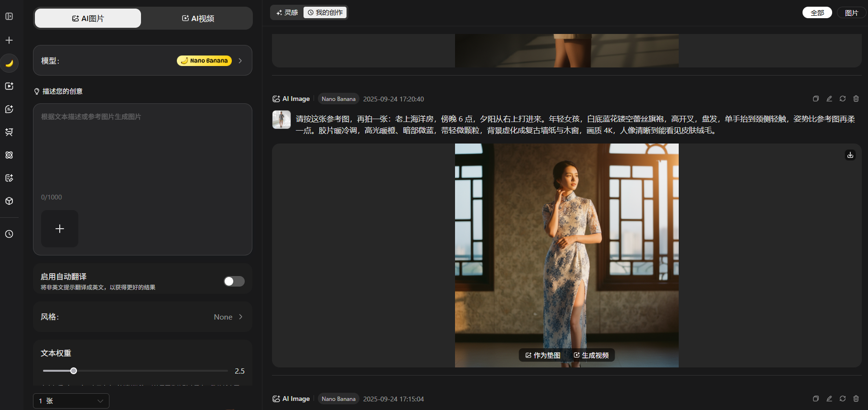Open the edit-note sparkle sidebar icon
Screen dimensions: 868x410
[9, 178]
